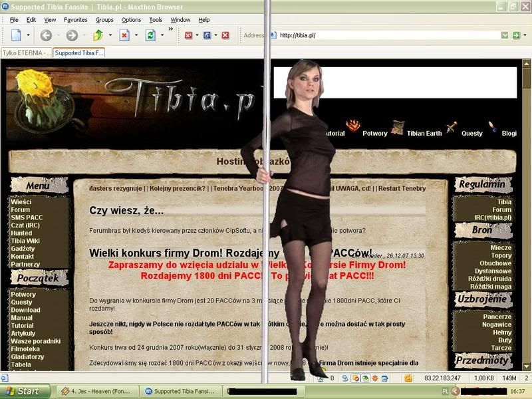Open the Download sidebar link
The height and width of the screenshot is (399, 532).
tap(25, 310)
